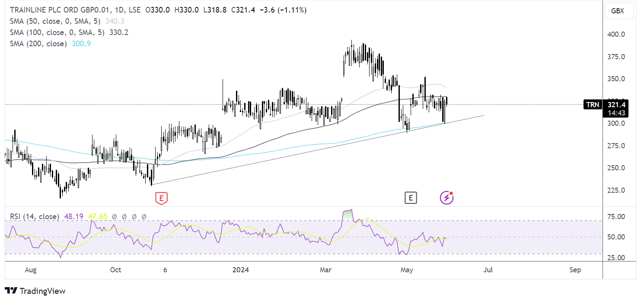Click the GBX currency button
The width and height of the screenshot is (644, 303).
(619, 11)
